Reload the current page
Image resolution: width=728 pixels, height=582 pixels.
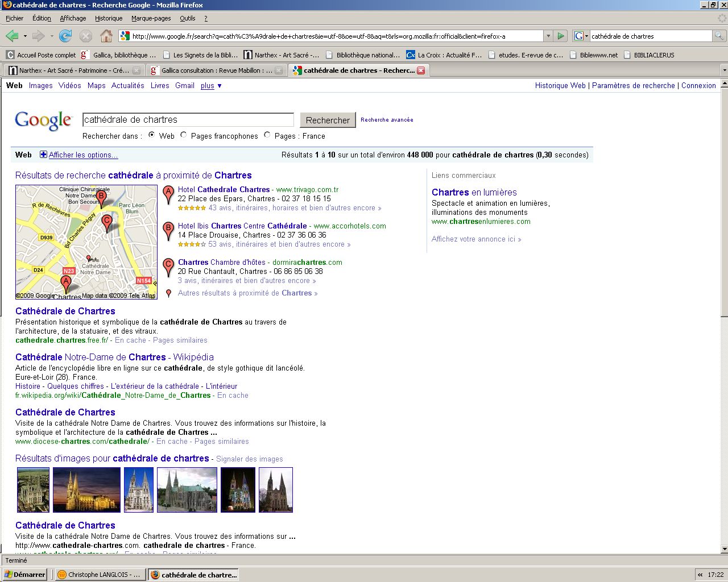coord(66,36)
